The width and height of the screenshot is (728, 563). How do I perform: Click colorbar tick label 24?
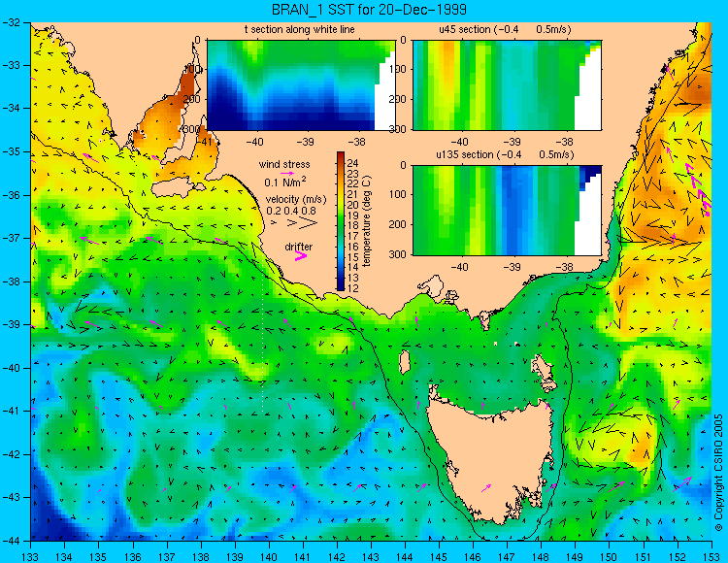[353, 163]
